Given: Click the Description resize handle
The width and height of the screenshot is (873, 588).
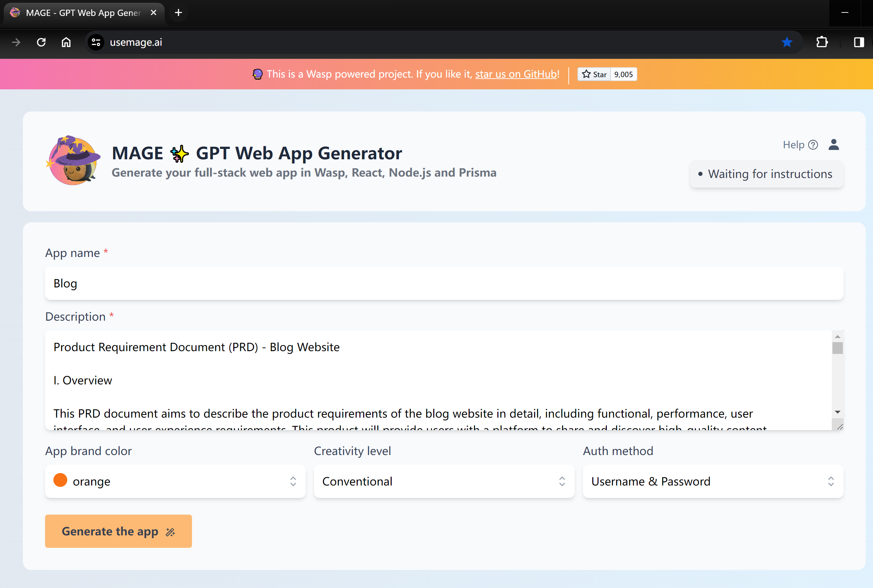Looking at the screenshot, I should [840, 427].
